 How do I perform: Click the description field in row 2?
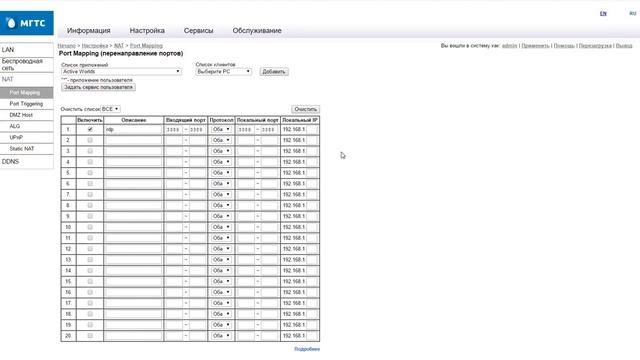click(133, 140)
